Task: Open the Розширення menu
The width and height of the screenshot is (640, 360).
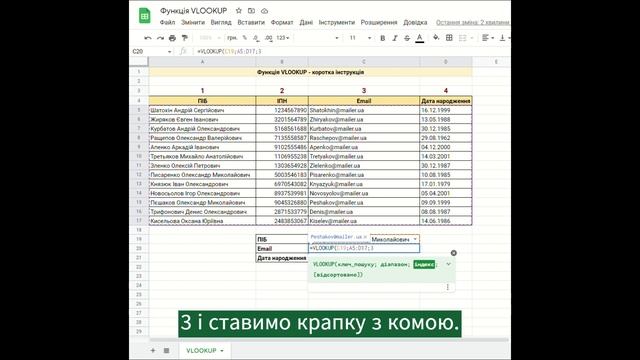Action: 379,22
